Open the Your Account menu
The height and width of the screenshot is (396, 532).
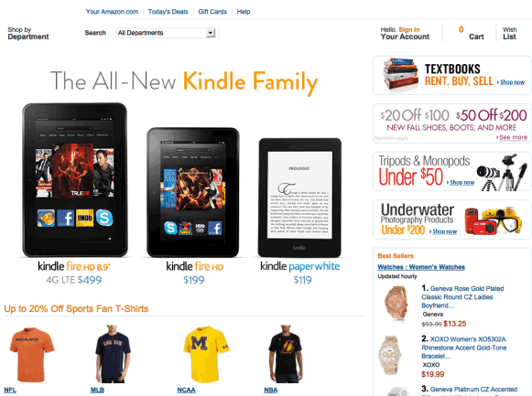coord(405,37)
